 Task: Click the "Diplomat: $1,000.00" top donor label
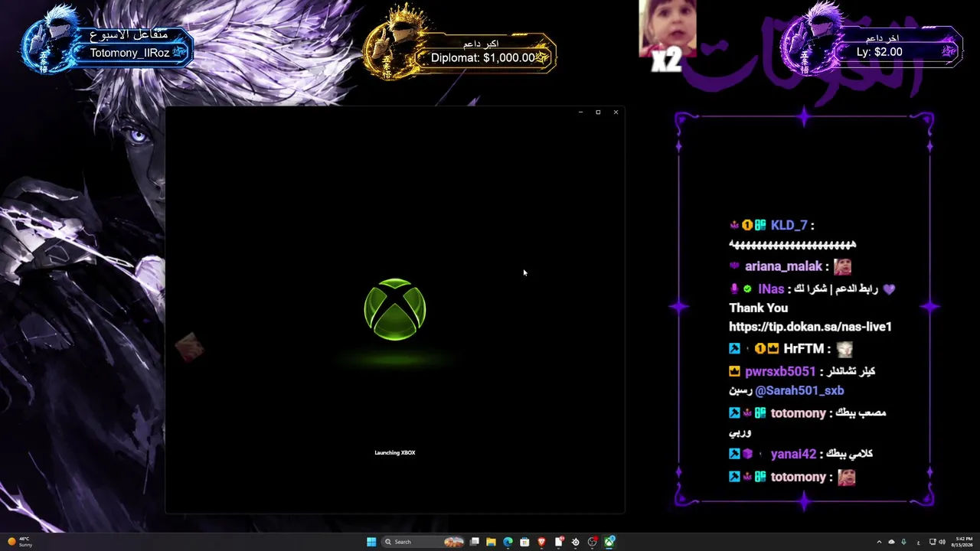tap(483, 57)
